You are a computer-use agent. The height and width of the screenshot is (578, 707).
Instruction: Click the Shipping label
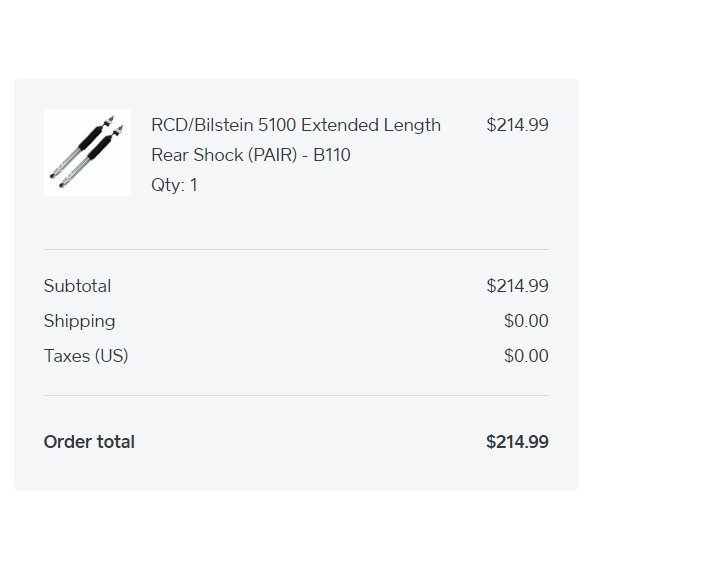click(79, 321)
